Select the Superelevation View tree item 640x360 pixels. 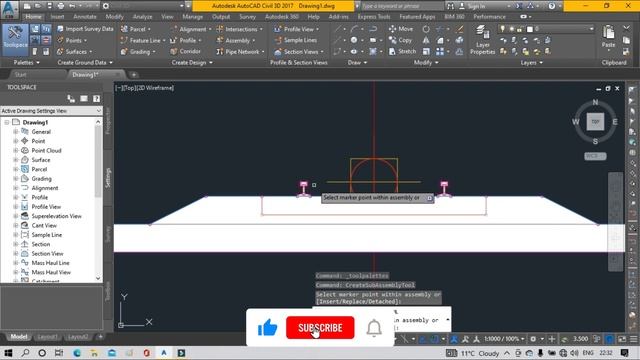pyautogui.click(x=56, y=216)
